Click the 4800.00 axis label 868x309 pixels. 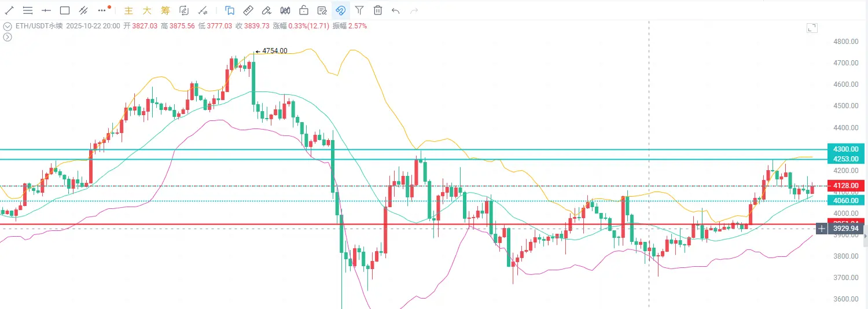click(x=845, y=42)
